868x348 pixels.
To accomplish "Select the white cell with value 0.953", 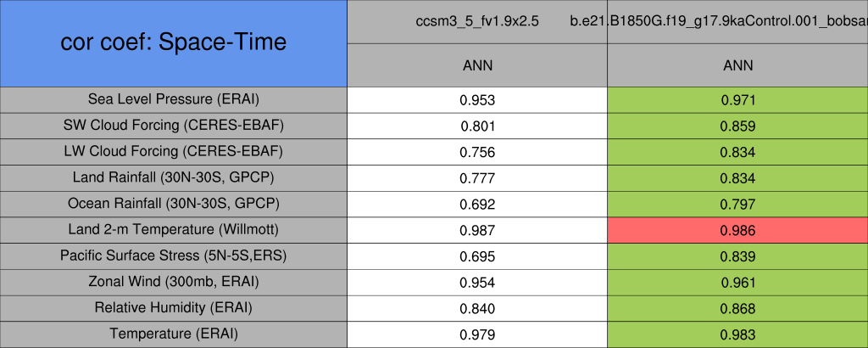I will [x=477, y=99].
